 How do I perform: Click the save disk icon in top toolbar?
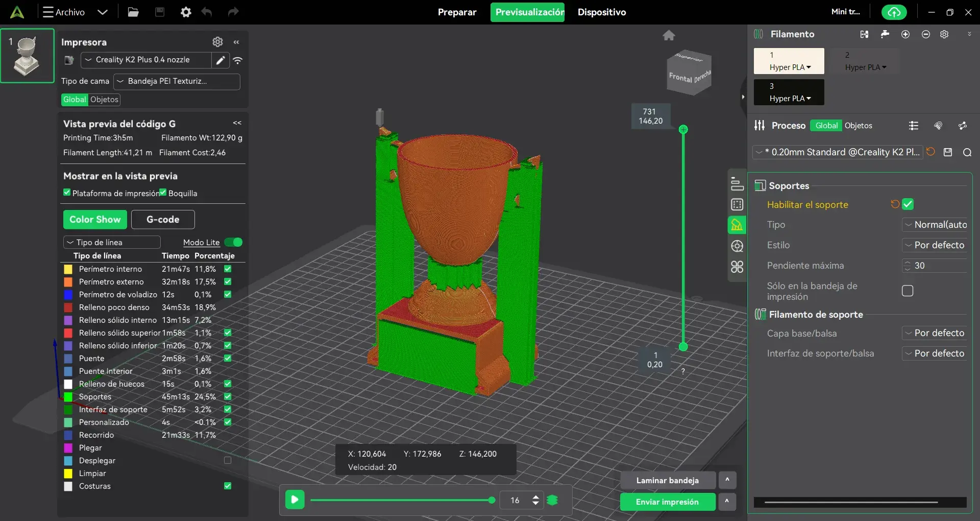(160, 12)
